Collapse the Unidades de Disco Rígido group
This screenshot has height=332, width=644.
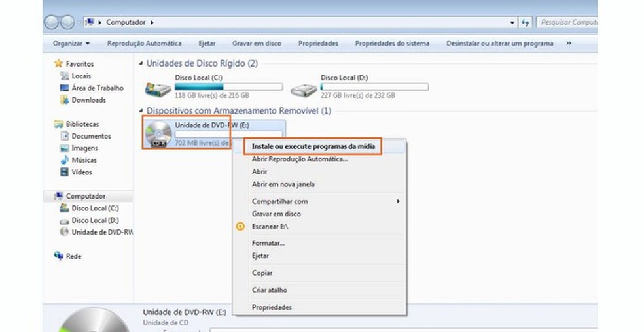coord(141,63)
